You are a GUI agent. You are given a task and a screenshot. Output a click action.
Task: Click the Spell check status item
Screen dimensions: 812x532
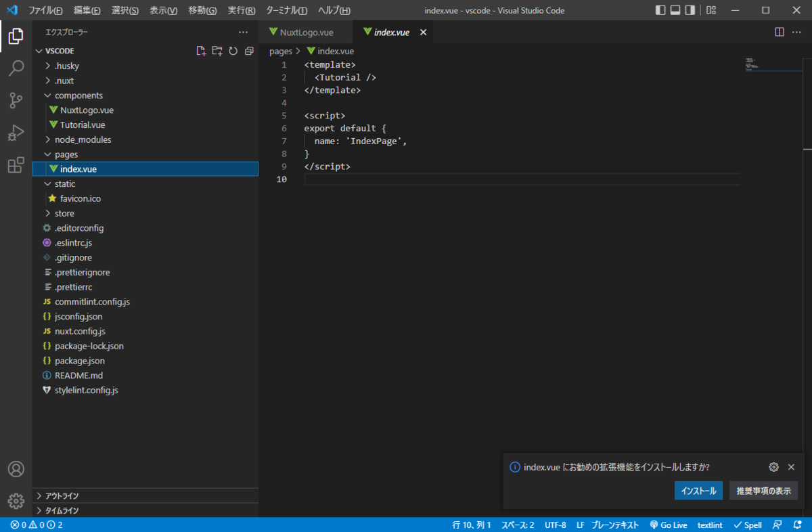(x=748, y=525)
